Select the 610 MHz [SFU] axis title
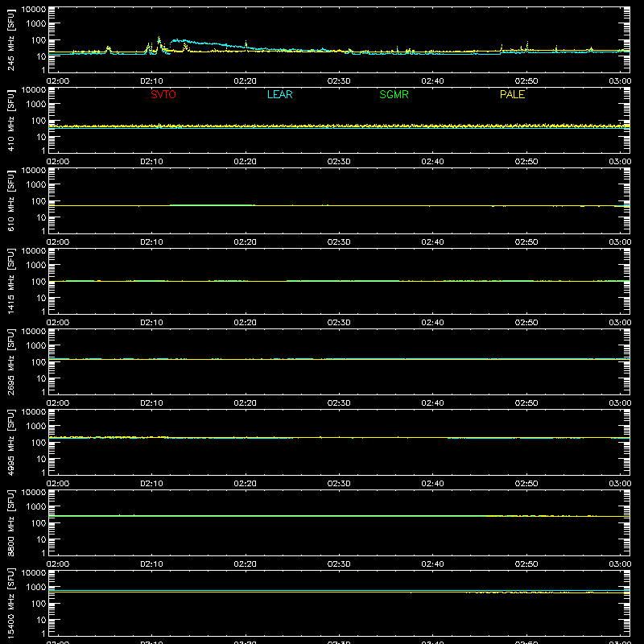 point(10,200)
